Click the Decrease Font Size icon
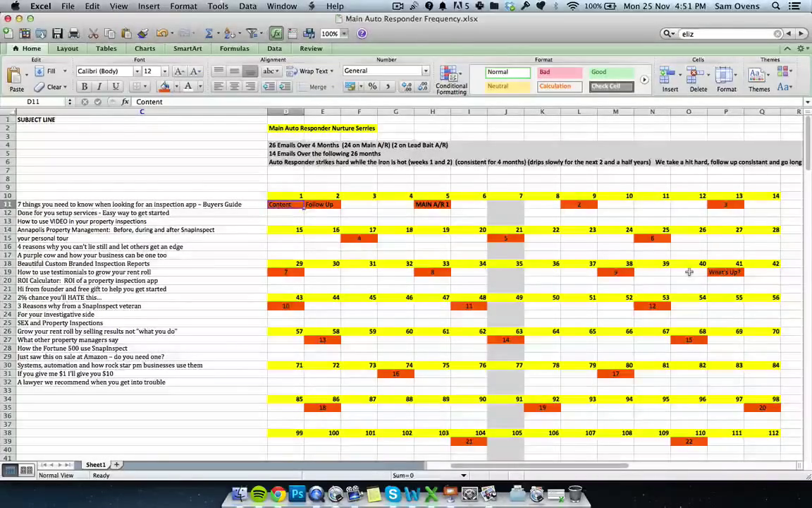Image resolution: width=812 pixels, height=508 pixels. [195, 71]
